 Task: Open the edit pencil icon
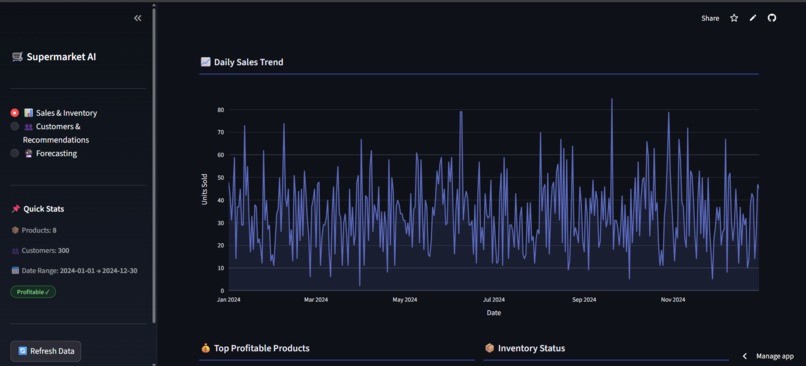[753, 18]
